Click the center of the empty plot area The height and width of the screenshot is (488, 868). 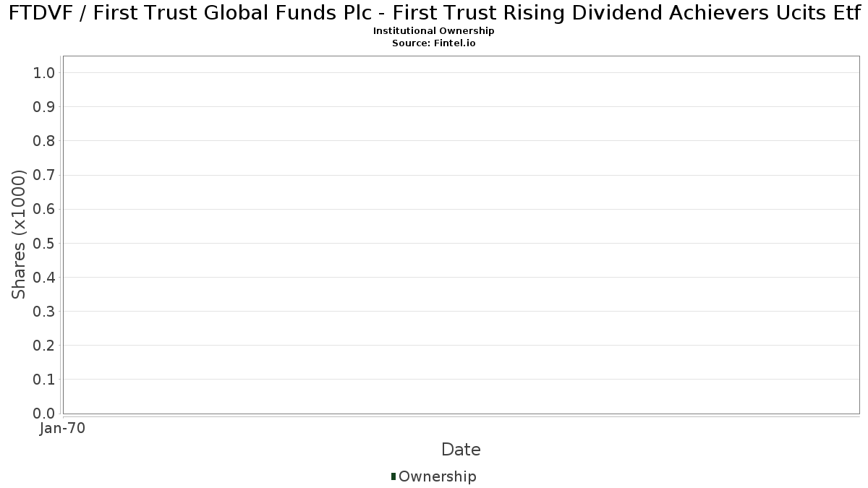[x=461, y=234]
